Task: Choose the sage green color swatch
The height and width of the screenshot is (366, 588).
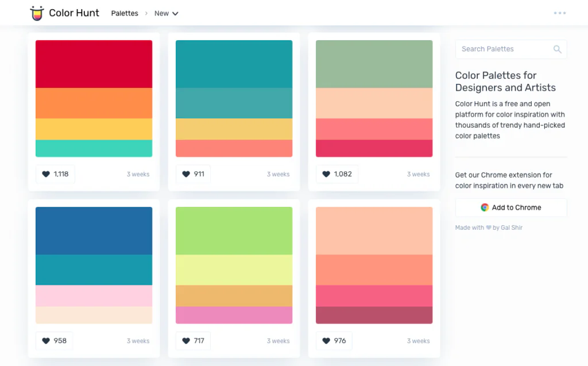Action: click(x=374, y=64)
